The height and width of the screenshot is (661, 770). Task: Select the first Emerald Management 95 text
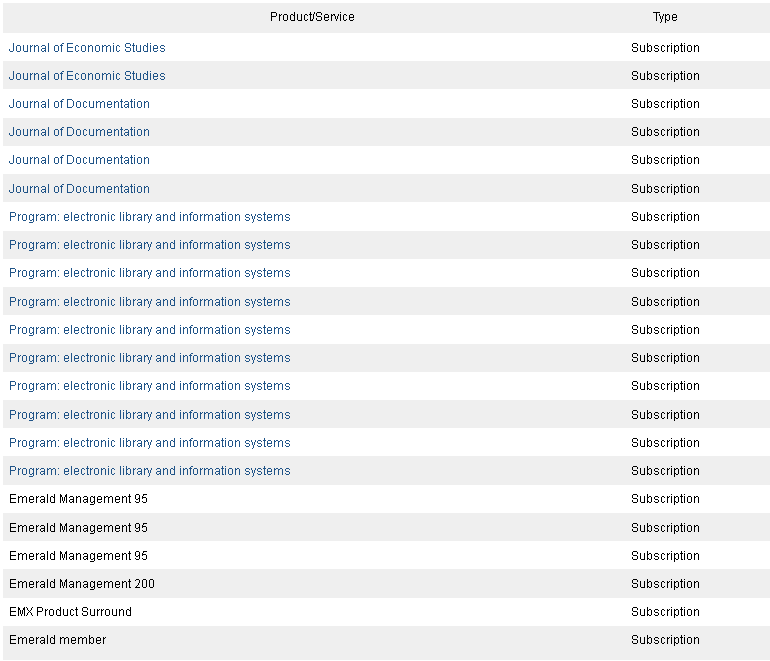(x=78, y=498)
